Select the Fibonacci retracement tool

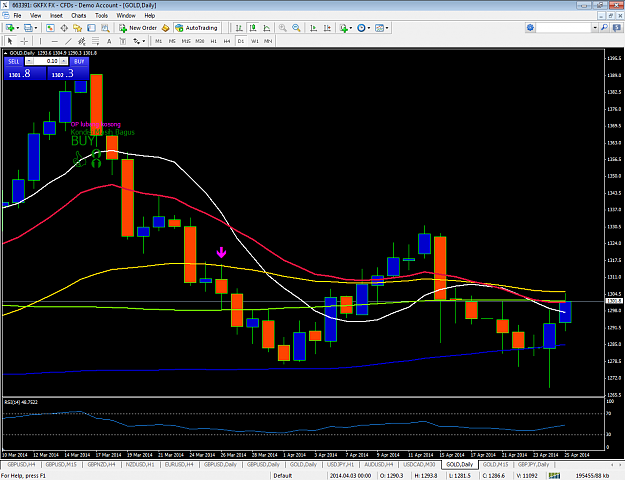[x=96, y=41]
